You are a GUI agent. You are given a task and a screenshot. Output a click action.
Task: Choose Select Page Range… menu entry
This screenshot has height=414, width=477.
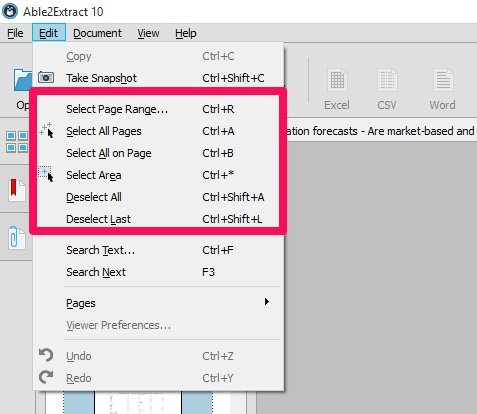point(158,109)
